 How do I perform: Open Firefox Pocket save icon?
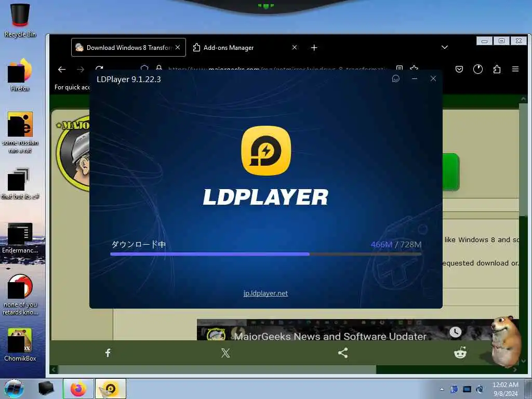(459, 69)
